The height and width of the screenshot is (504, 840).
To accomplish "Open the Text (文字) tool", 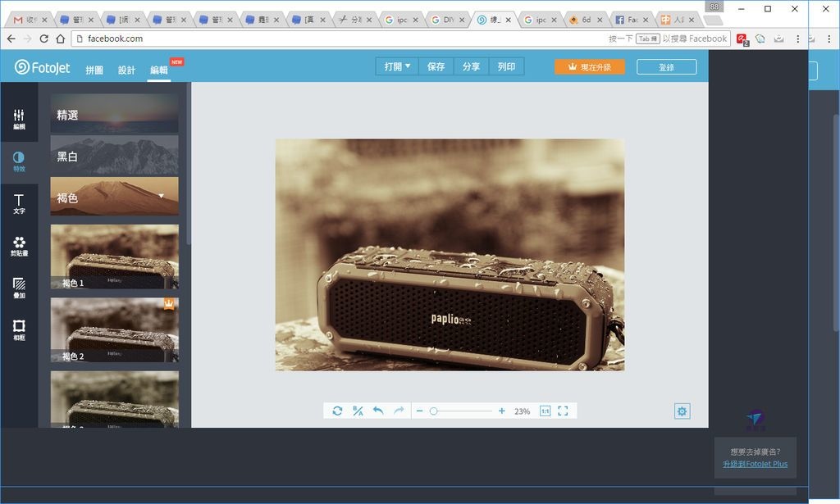I will coord(19,204).
